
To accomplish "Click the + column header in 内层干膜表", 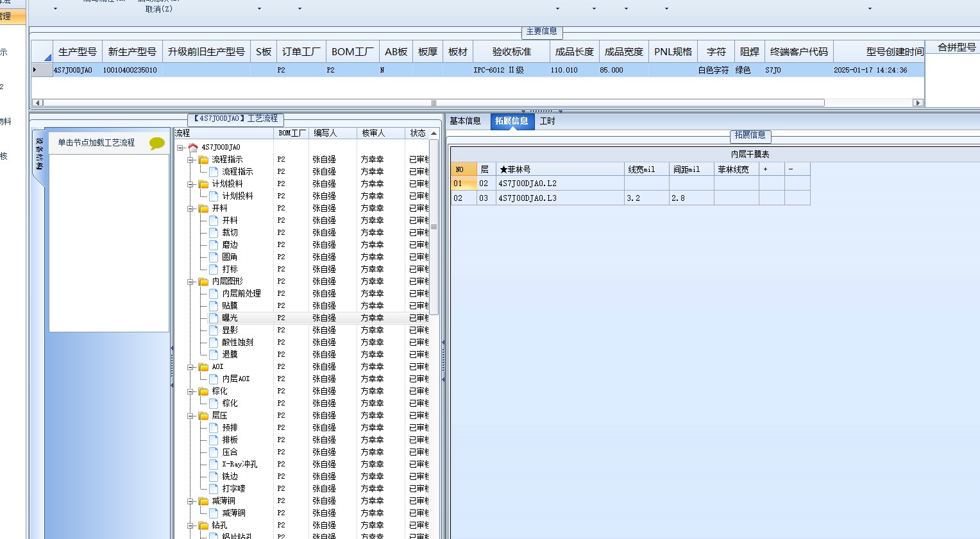I will [772, 169].
